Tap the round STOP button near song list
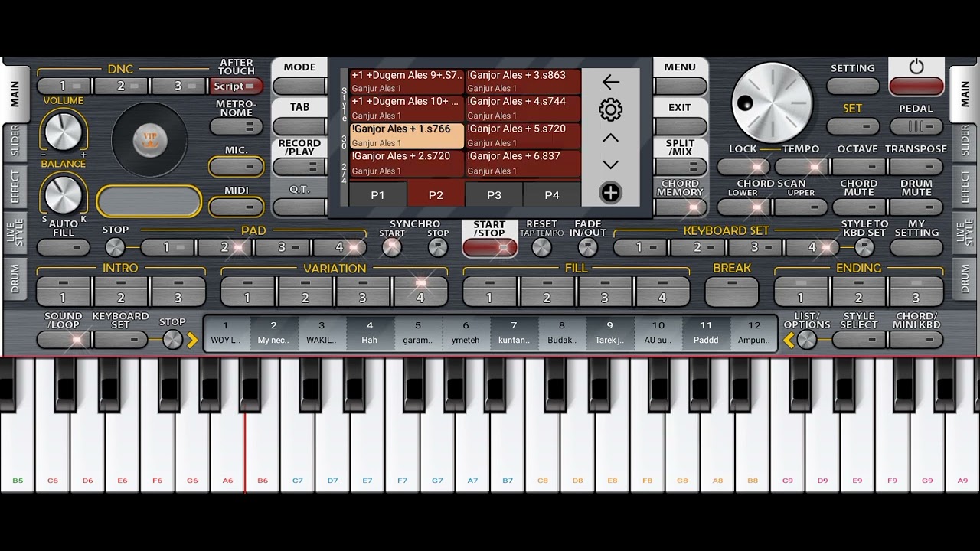The image size is (980, 551). click(x=173, y=340)
